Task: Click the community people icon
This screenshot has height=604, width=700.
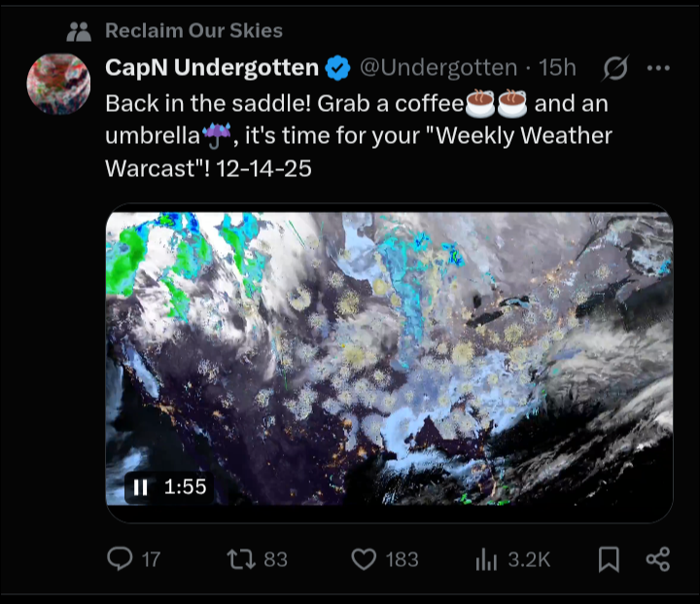Action: pos(79,31)
